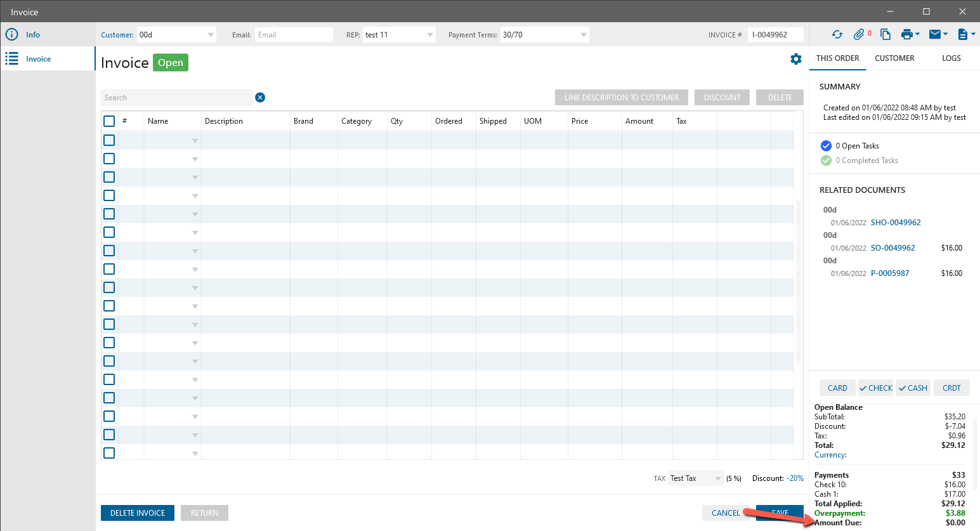Click the Amount Due value $0.00
Screen dimensions: 980x531
pyautogui.click(x=955, y=523)
